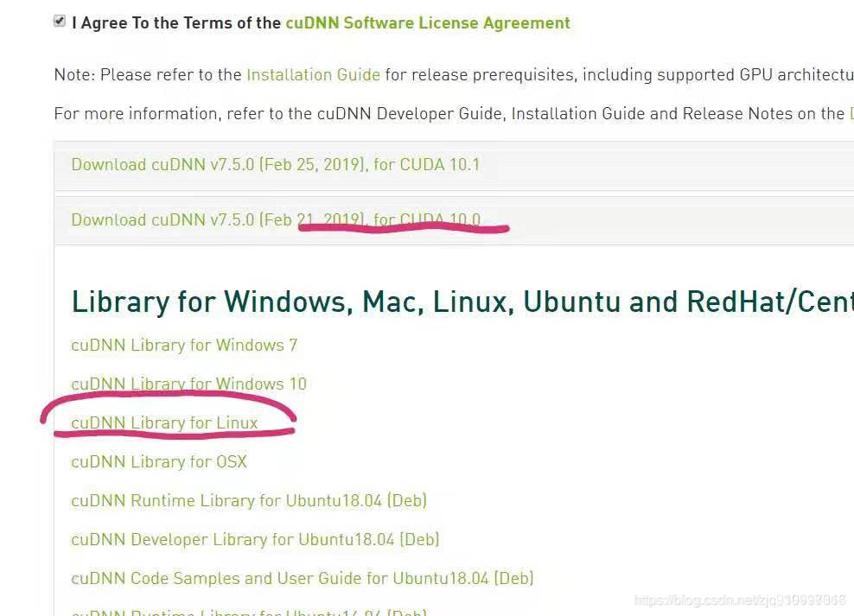
Task: Expand Download cuDNN v7.5.0 for CUDA 10.1
Action: (x=276, y=165)
